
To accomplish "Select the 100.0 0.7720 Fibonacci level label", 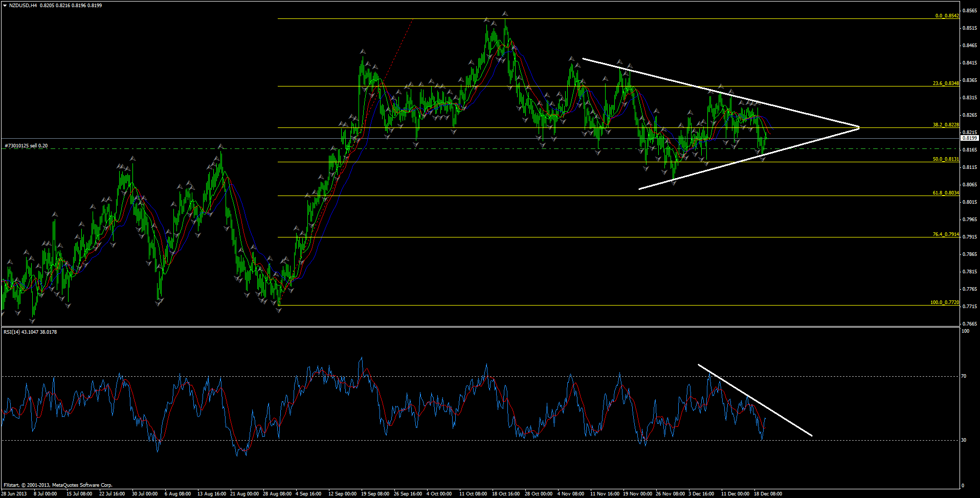I will click(944, 302).
